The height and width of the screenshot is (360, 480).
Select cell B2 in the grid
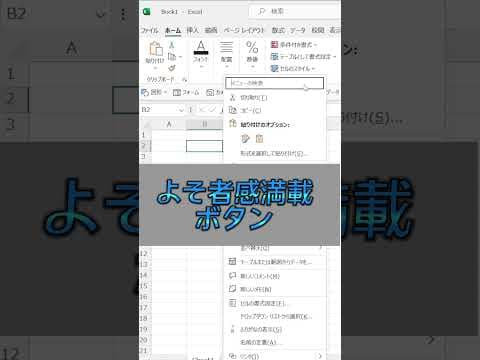204,146
